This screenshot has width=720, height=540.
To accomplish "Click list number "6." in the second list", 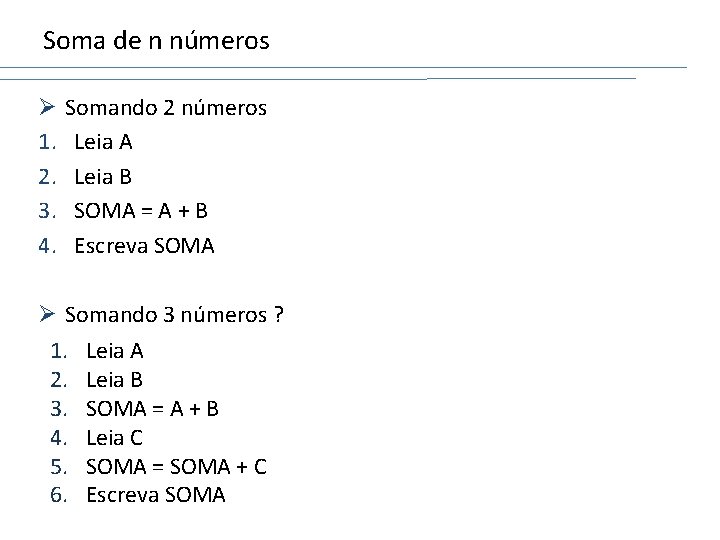I will point(58,494).
